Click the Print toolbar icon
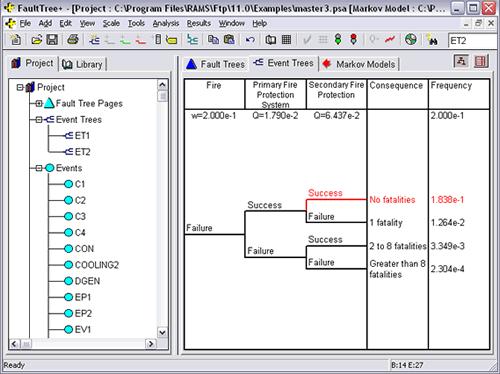This screenshot has height=374, width=500. [73, 40]
